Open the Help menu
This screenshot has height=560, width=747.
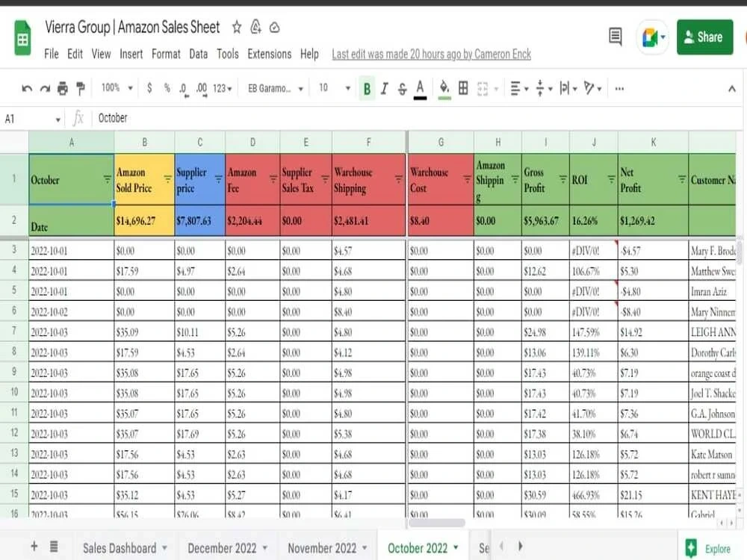tap(309, 55)
